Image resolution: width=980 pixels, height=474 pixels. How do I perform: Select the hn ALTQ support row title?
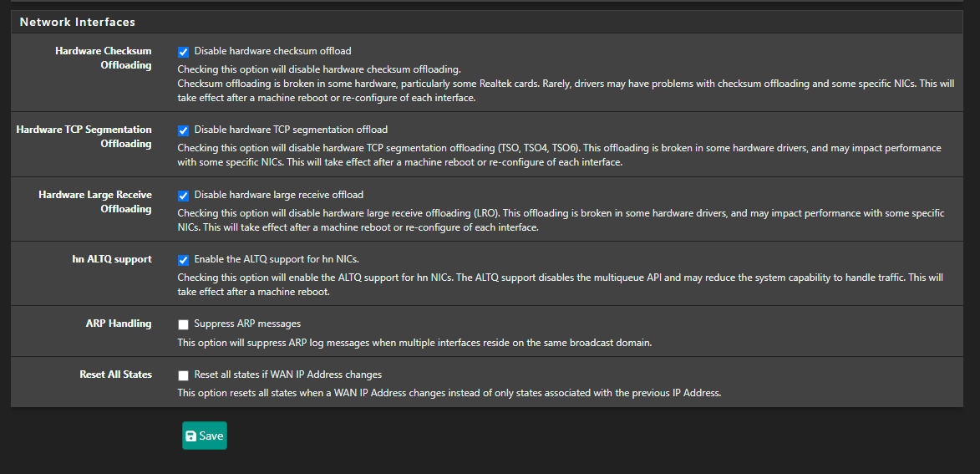pos(111,259)
